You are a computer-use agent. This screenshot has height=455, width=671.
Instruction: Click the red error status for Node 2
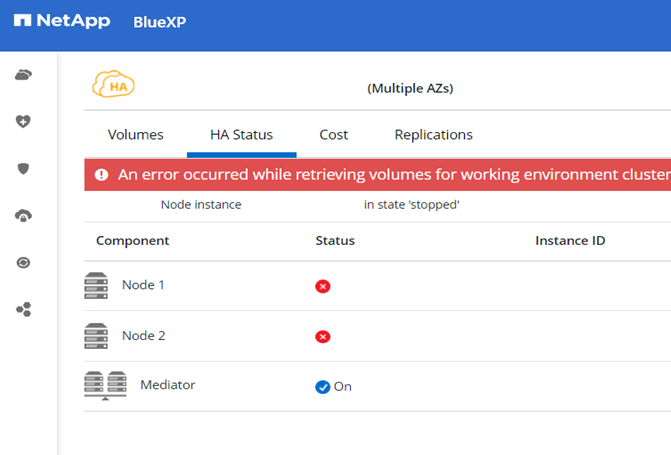point(322,336)
